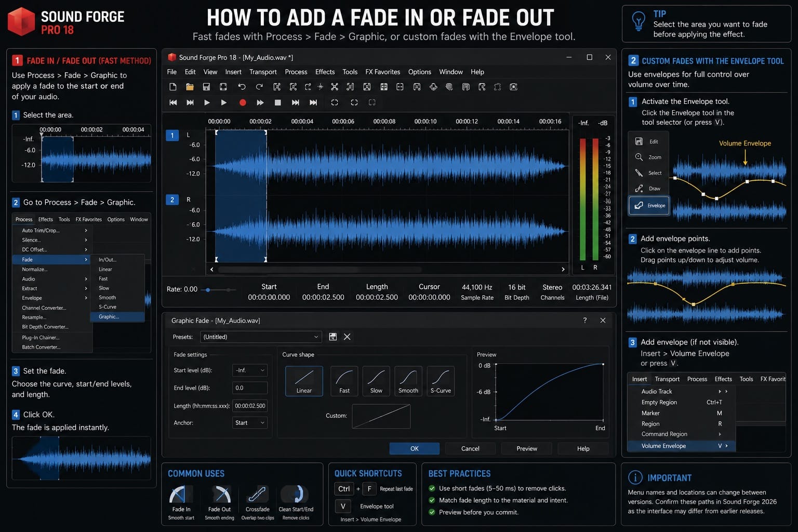Screen dimensions: 798x532
Task: Click the lightbulb Tip icon
Action: (x=638, y=21)
